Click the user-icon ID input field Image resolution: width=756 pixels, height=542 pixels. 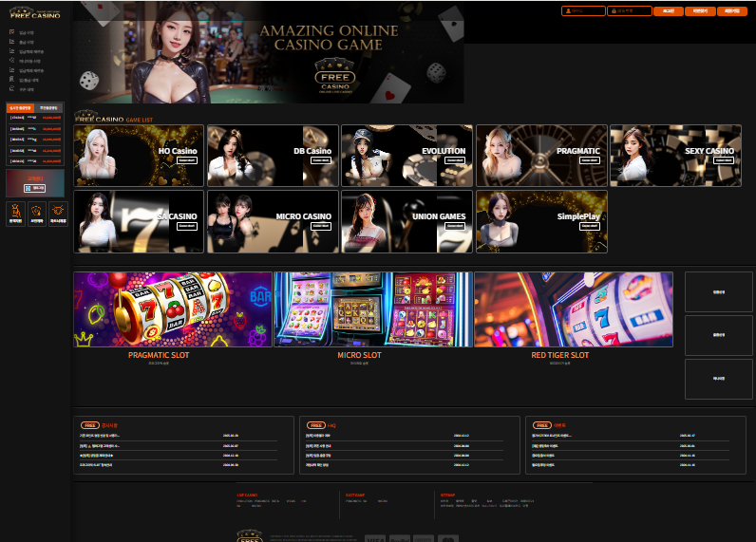583,10
